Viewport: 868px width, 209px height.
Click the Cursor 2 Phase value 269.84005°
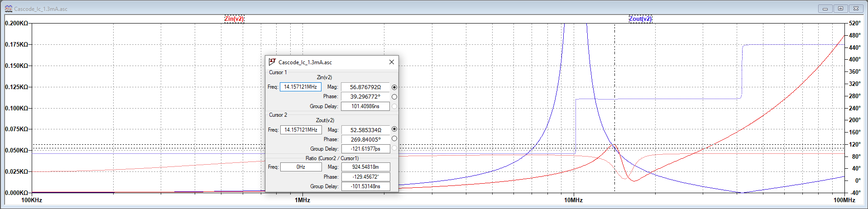point(365,139)
